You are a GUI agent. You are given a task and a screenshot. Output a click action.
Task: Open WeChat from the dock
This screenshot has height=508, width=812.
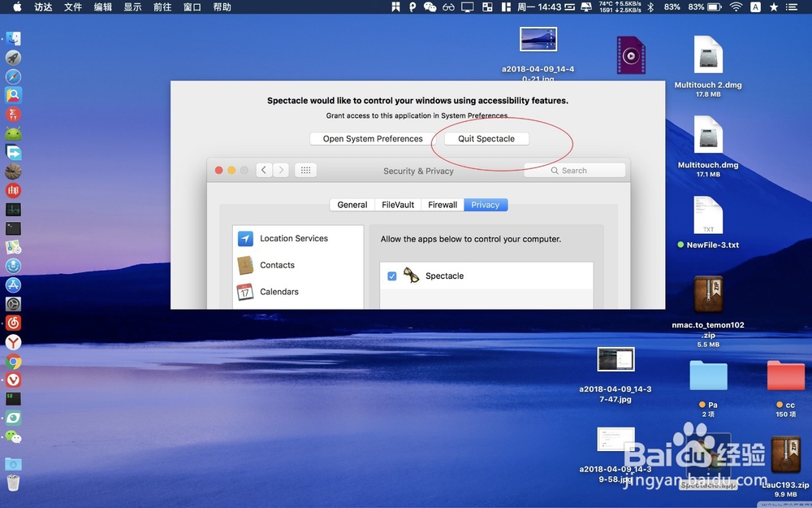[x=14, y=437]
